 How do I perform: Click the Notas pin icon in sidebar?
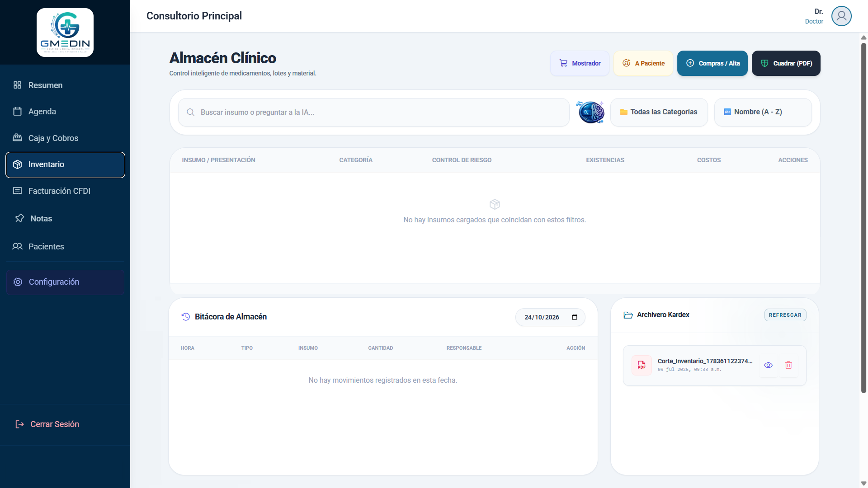point(19,218)
